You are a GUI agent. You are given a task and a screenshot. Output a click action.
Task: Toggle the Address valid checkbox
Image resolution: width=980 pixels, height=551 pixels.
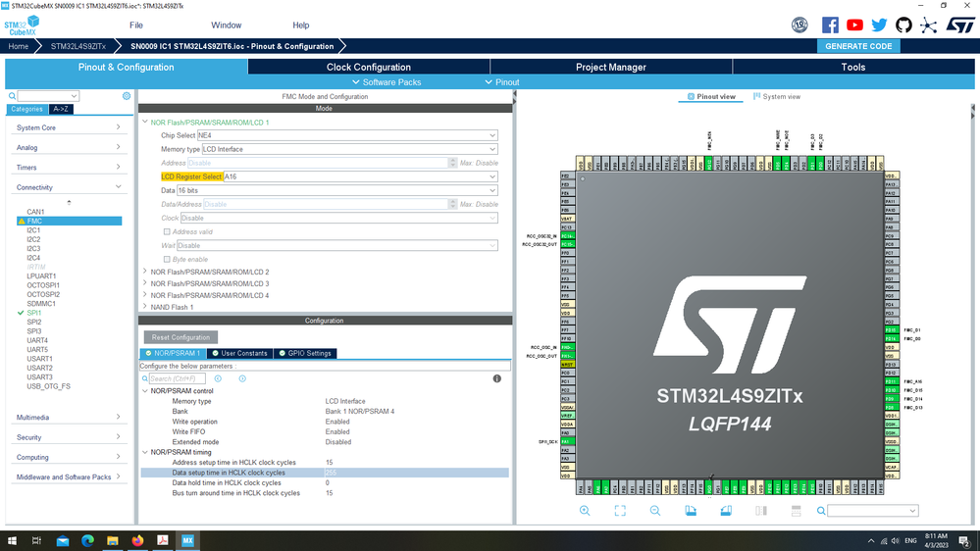coord(167,231)
